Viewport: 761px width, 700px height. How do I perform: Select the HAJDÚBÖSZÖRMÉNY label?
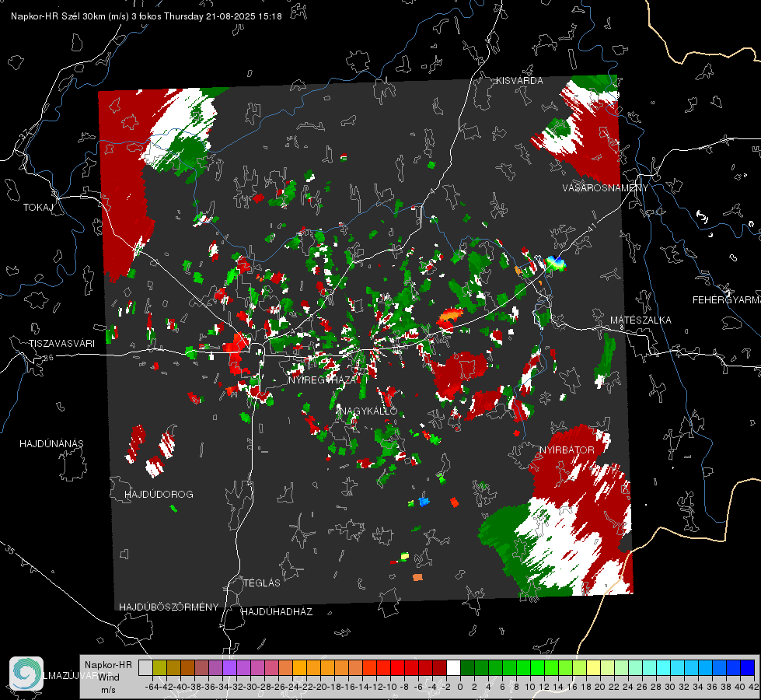pos(169,607)
